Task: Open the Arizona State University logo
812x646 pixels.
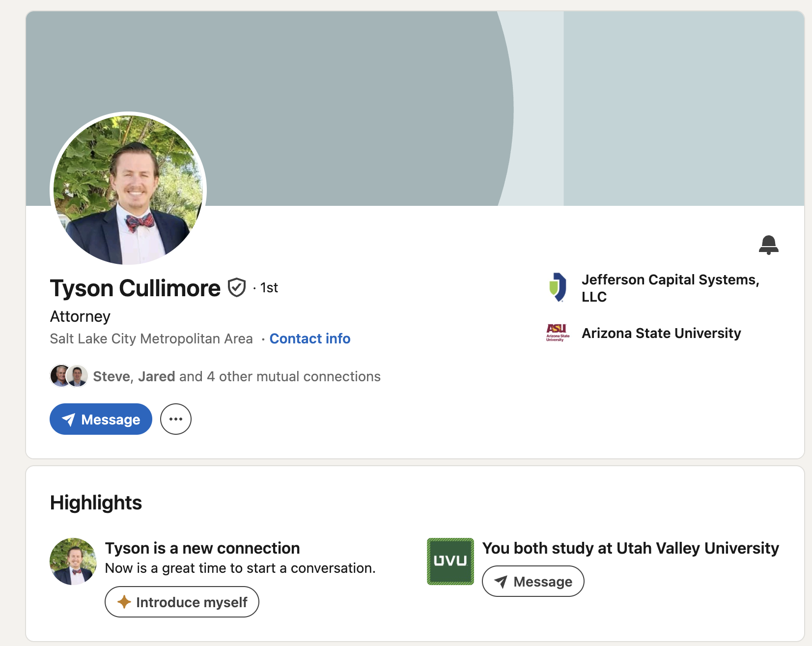Action: pyautogui.click(x=558, y=333)
